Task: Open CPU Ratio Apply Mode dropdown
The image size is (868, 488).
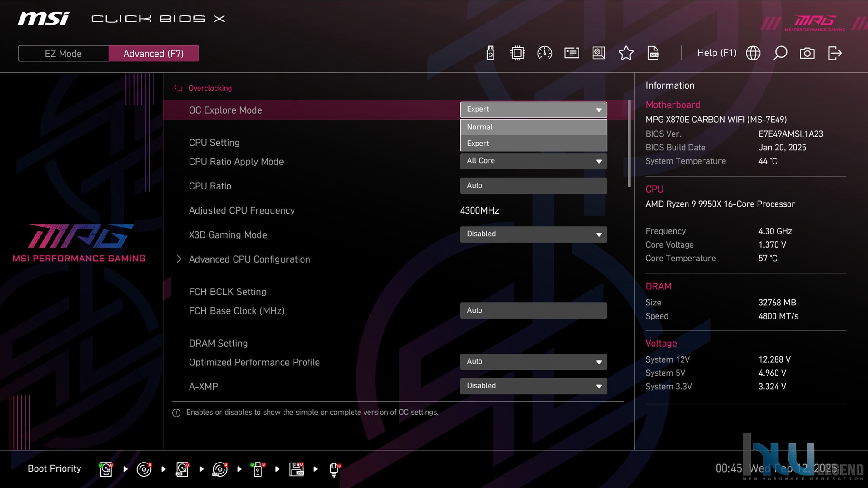Action: coord(533,161)
